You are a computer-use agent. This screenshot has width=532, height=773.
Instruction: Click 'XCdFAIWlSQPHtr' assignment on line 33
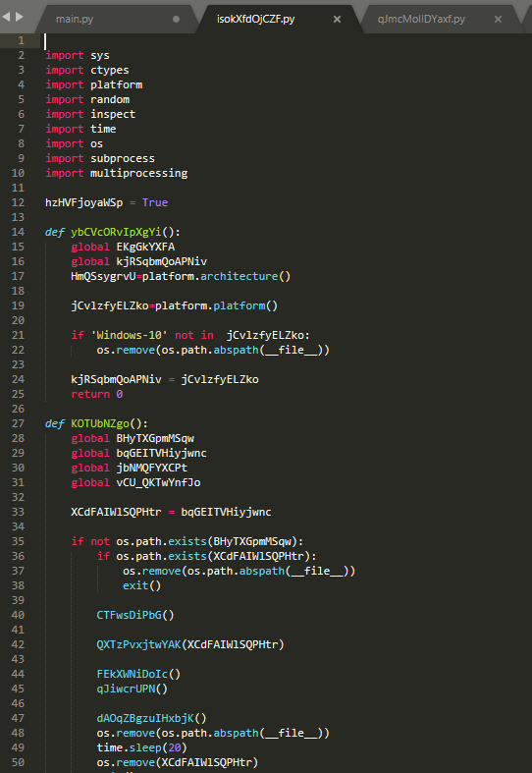coord(116,512)
